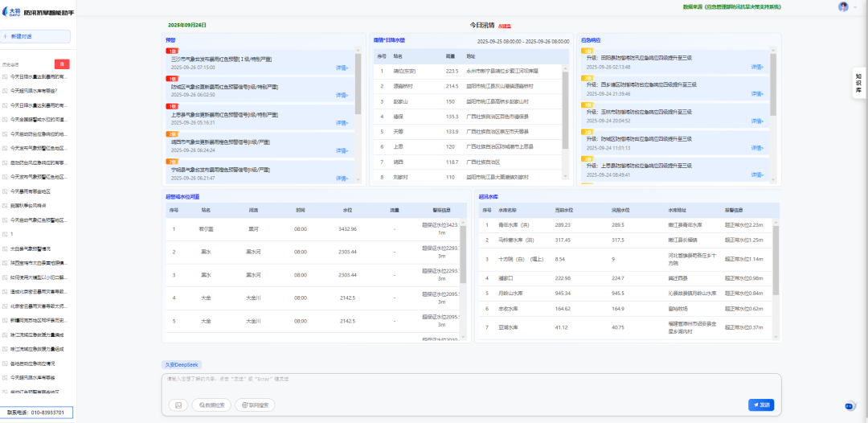Screen dimensions: 868x423
Task: Click the 汛限水位 column header
Action: coord(620,211)
